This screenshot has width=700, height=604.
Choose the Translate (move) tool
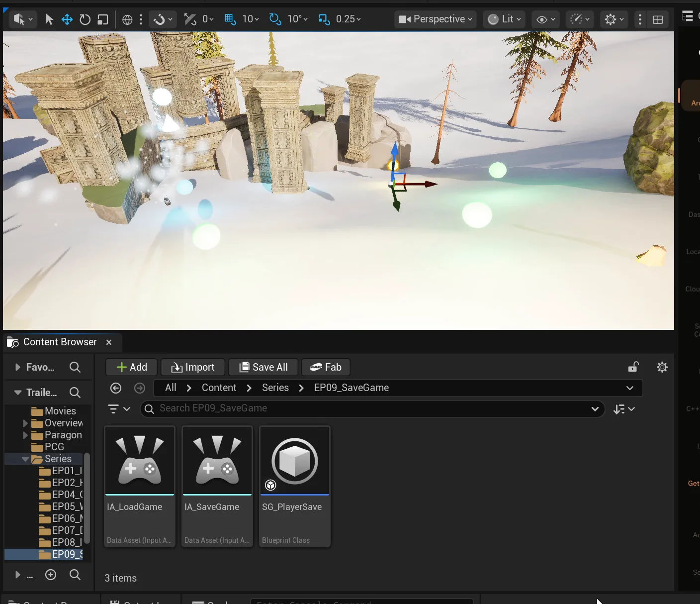coord(67,19)
